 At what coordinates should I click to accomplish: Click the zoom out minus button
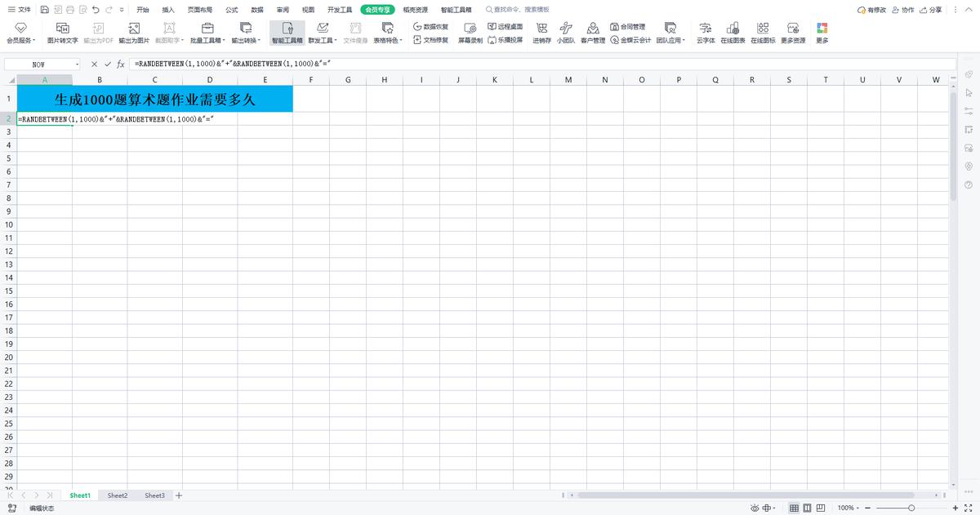pos(867,508)
